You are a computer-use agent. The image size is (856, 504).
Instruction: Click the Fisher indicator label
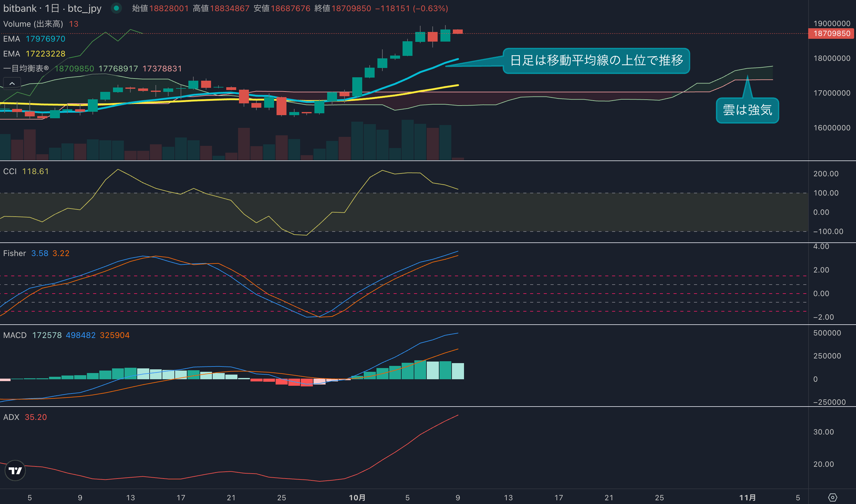(14, 253)
